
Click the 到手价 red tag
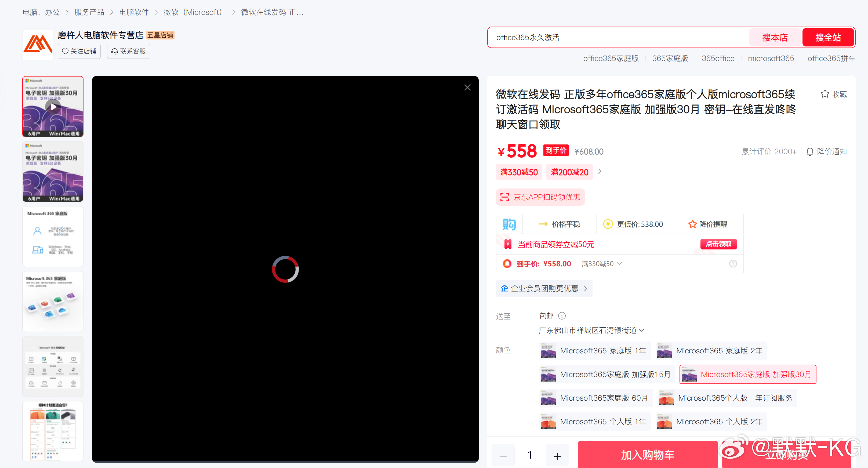point(556,150)
